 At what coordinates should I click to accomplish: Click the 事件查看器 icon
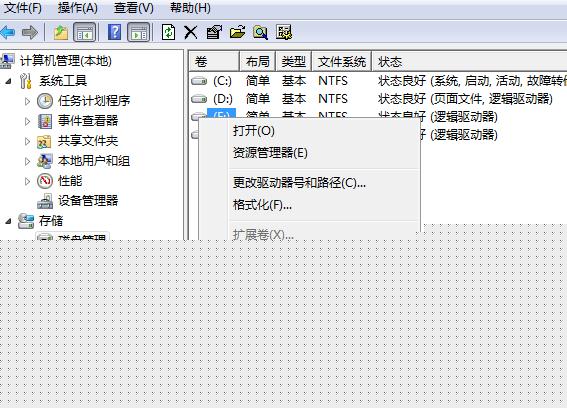(x=45, y=121)
